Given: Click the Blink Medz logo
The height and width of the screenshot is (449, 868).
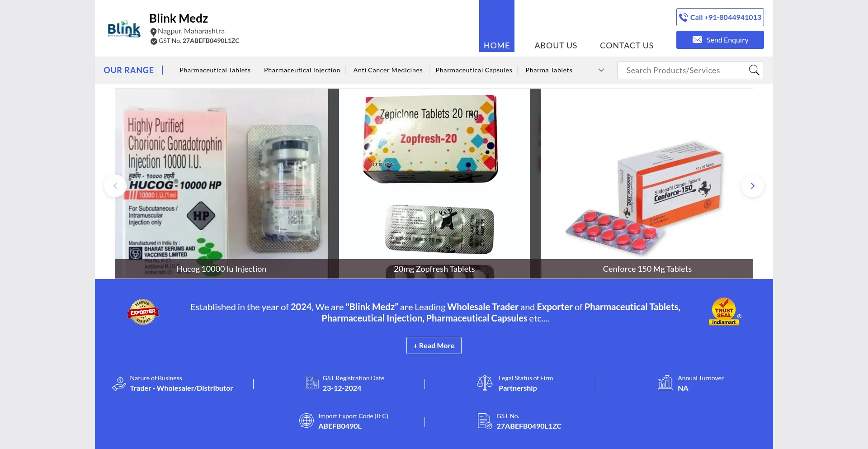Looking at the screenshot, I should click(x=124, y=28).
